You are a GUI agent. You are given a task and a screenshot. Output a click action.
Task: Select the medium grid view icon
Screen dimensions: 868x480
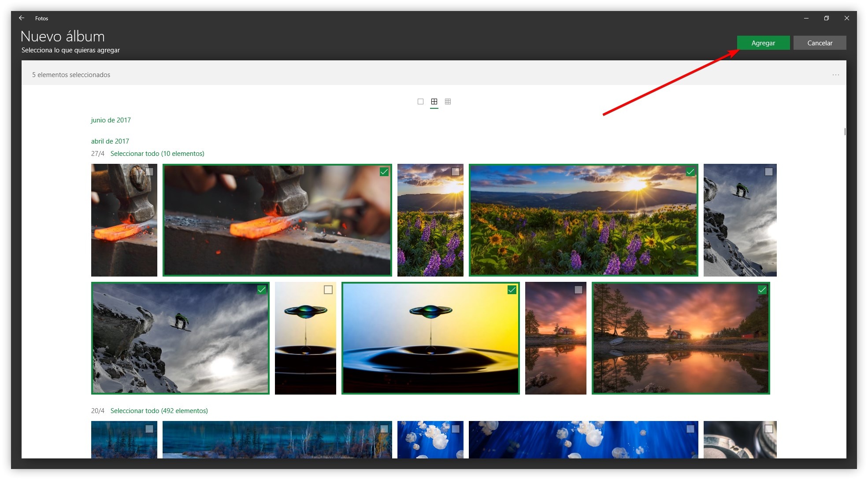[x=434, y=102]
